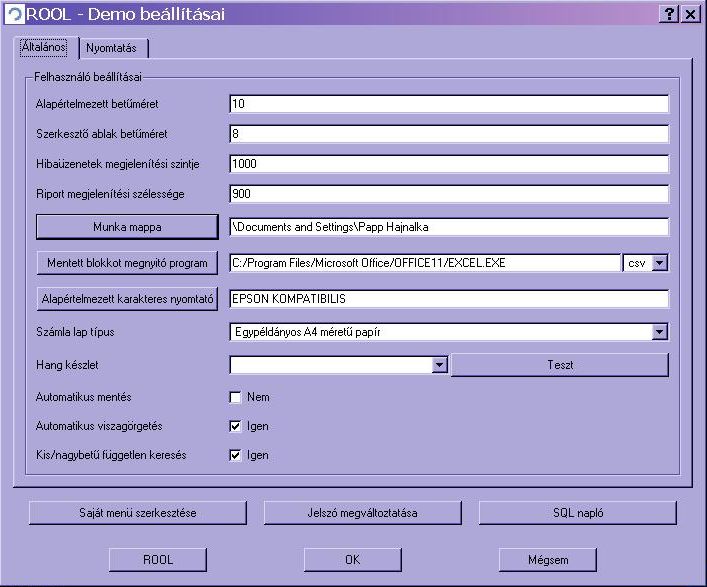Screen dimensions: 707x587
Task: Confirm settings with the OK button
Action: tap(352, 560)
